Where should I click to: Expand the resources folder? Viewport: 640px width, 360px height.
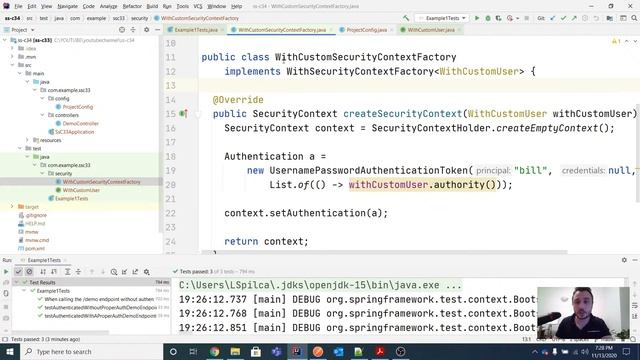[27, 140]
